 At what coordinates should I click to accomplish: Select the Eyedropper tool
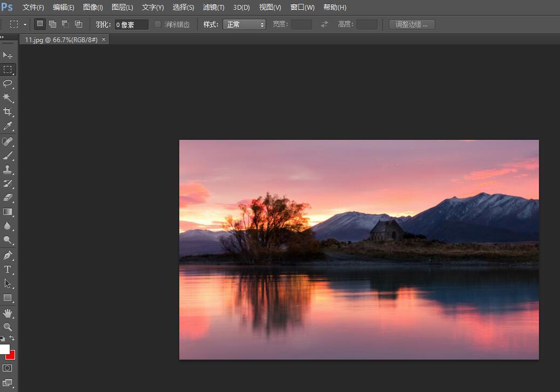click(x=8, y=126)
